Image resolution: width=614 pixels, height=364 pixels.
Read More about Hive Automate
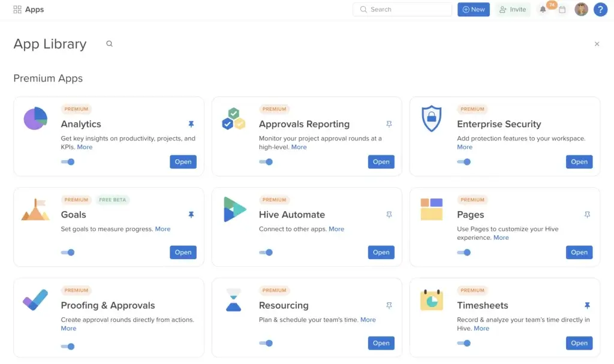(336, 229)
